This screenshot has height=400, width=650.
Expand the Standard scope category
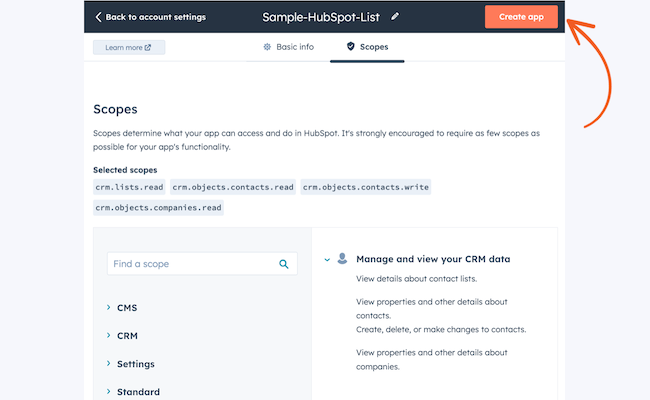109,391
